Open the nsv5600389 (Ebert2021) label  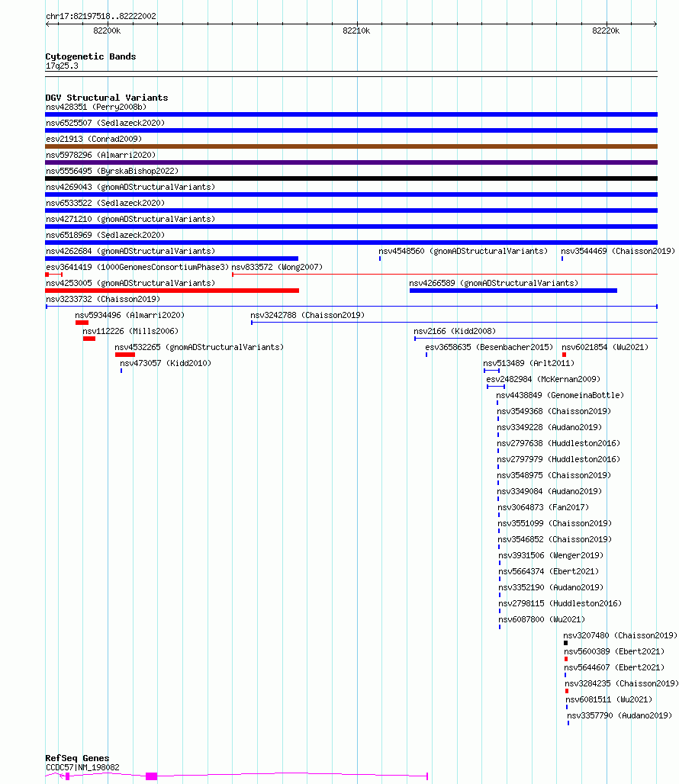point(614,651)
